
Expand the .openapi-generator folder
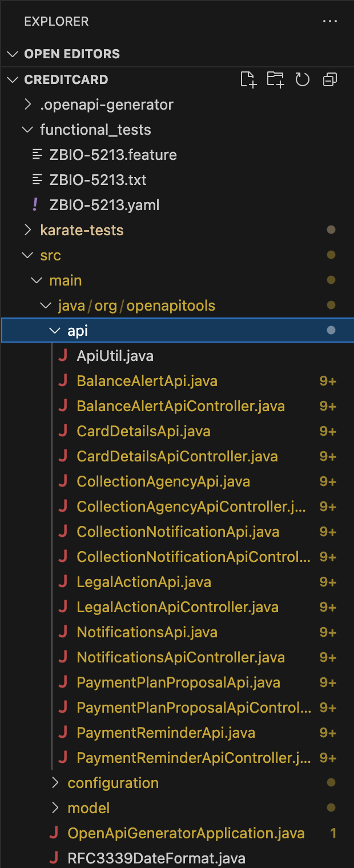click(x=27, y=105)
